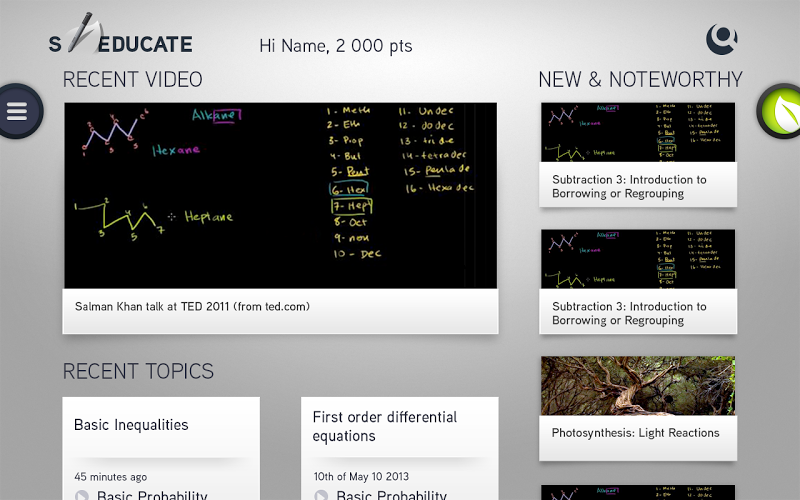Open the hamburger menu on left edge
This screenshot has height=500, width=800.
click(x=17, y=111)
